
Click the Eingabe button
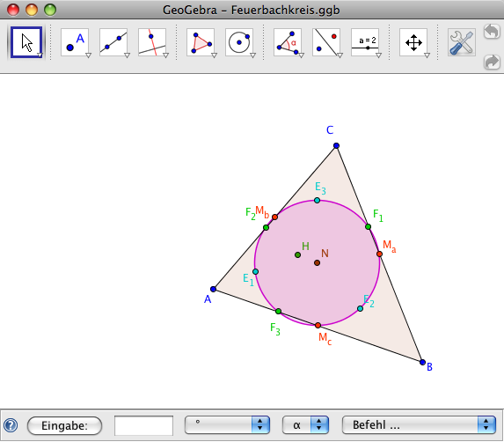click(64, 425)
